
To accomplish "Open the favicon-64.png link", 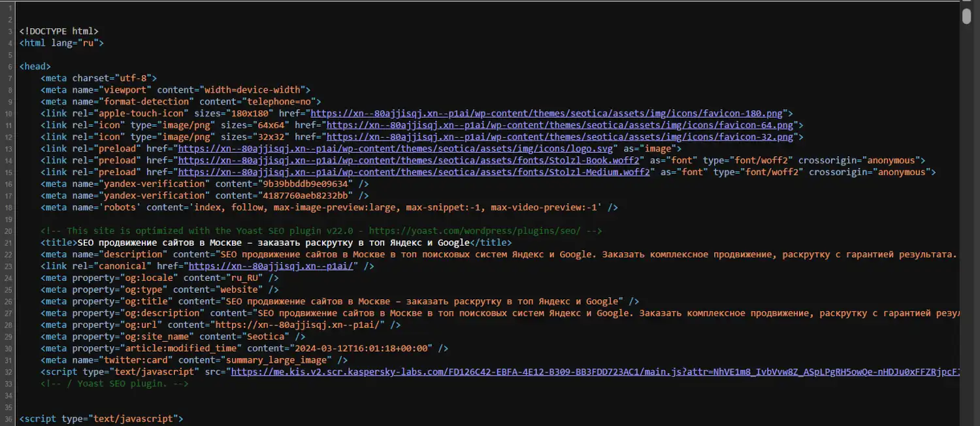I will coord(560,125).
